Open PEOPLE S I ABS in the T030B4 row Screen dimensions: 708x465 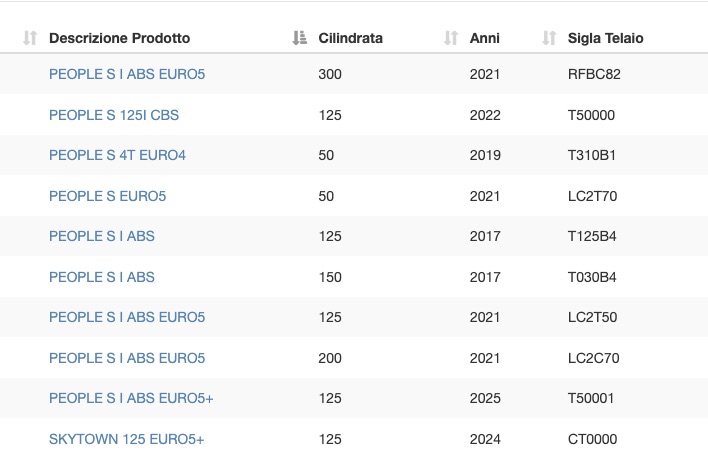click(x=102, y=277)
